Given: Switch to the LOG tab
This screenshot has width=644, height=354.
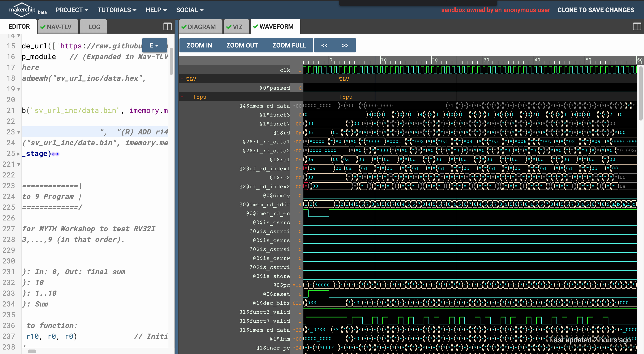Looking at the screenshot, I should click(94, 26).
